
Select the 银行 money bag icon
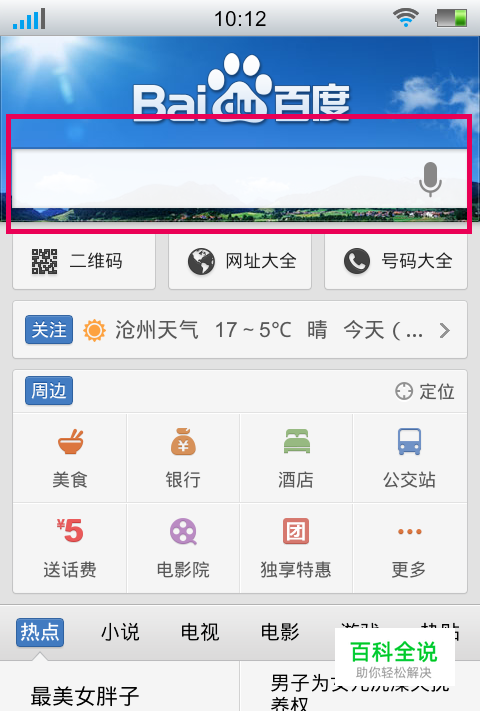pos(183,442)
